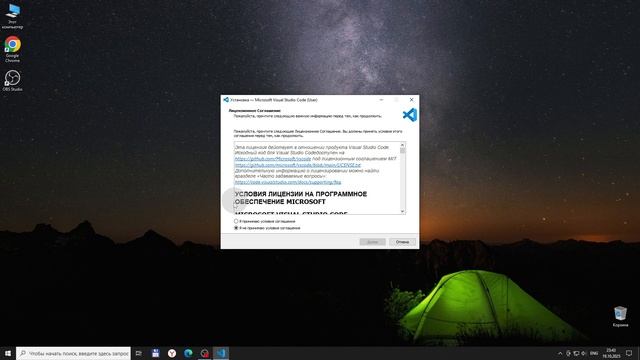640x360 pixels.
Task: Open the taskbar clock and date
Action: 611,353
